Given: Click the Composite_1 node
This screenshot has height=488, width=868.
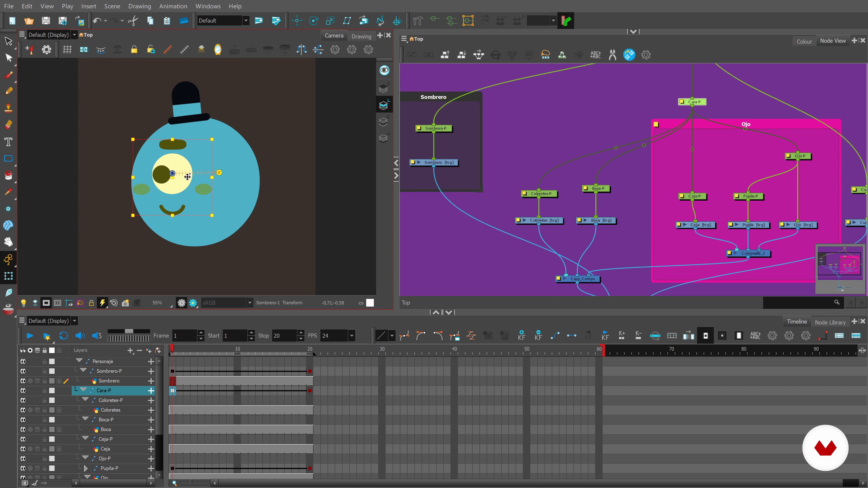Looking at the screenshot, I should [x=749, y=253].
